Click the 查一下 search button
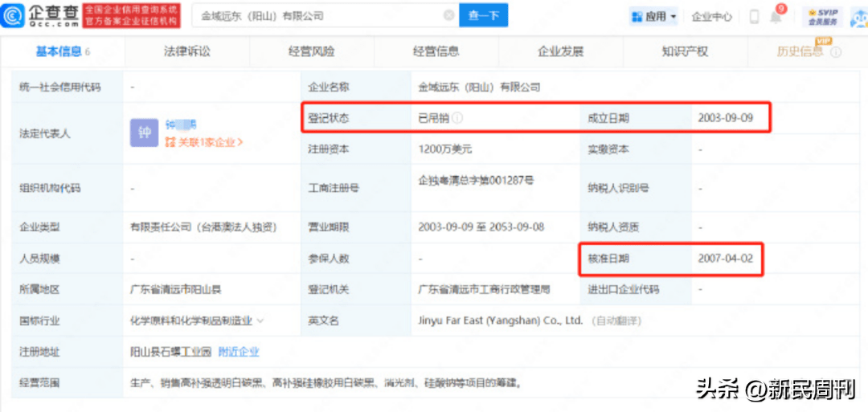 pos(483,15)
